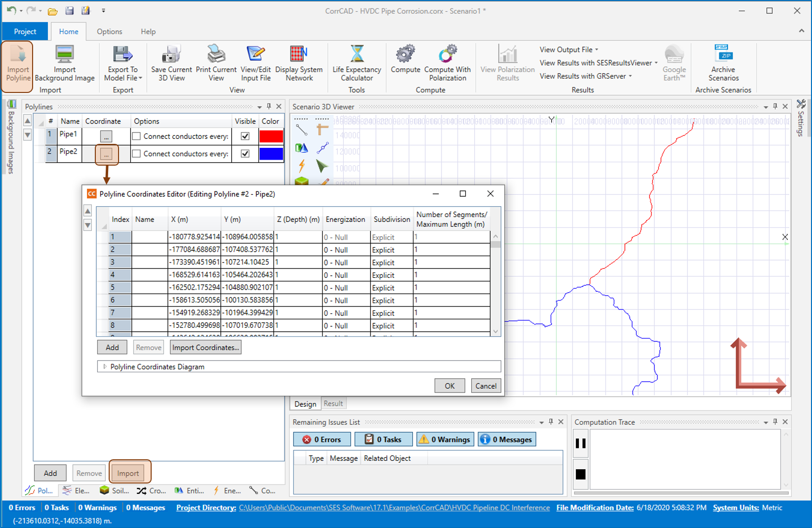Viewport: 812px width, 528px height.
Task: Open the Polylines panel options dropdown arrow
Action: (x=259, y=107)
